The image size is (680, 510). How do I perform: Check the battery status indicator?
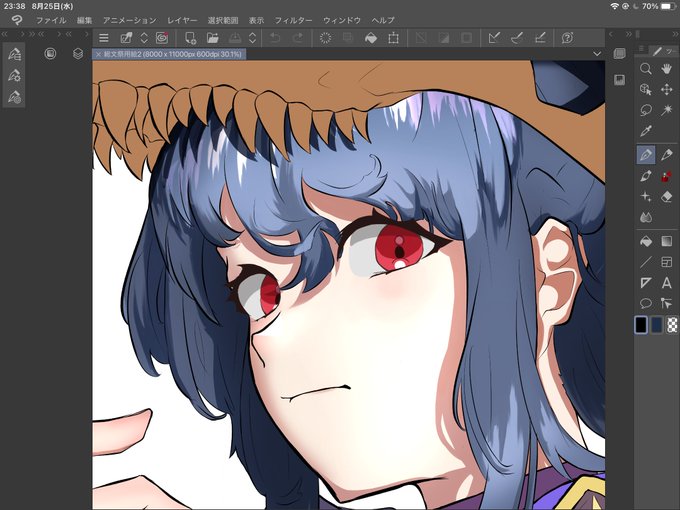[x=667, y=7]
